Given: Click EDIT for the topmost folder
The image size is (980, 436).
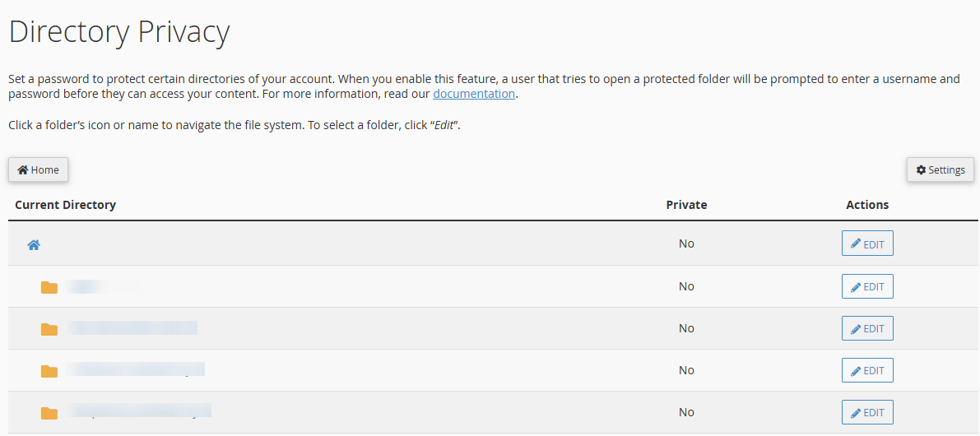Looking at the screenshot, I should tap(867, 286).
